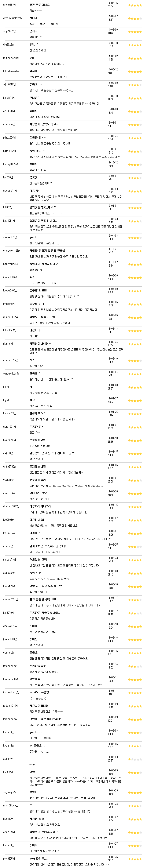Click the star rating on an70378's review
The height and width of the screenshot is (868, 147).
click(135, 111)
